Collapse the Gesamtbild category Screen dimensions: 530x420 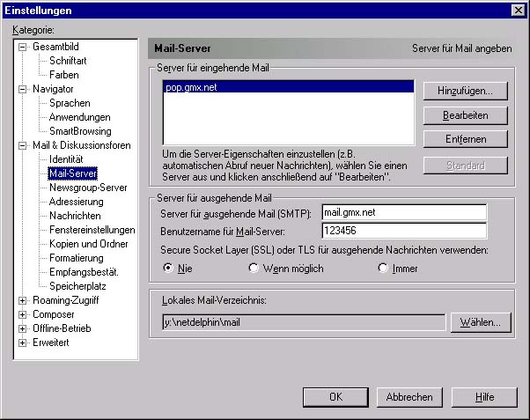(x=22, y=47)
